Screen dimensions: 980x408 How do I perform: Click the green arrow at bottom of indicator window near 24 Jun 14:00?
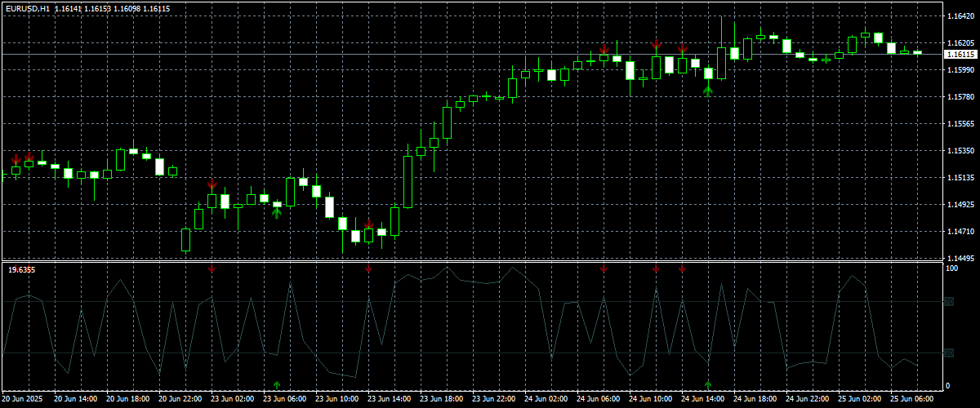pos(708,384)
